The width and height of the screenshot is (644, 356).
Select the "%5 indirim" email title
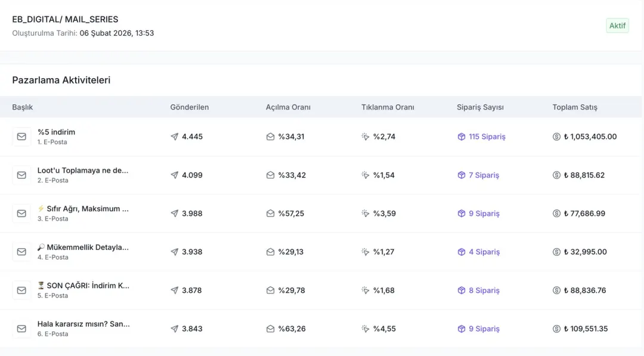coord(56,132)
